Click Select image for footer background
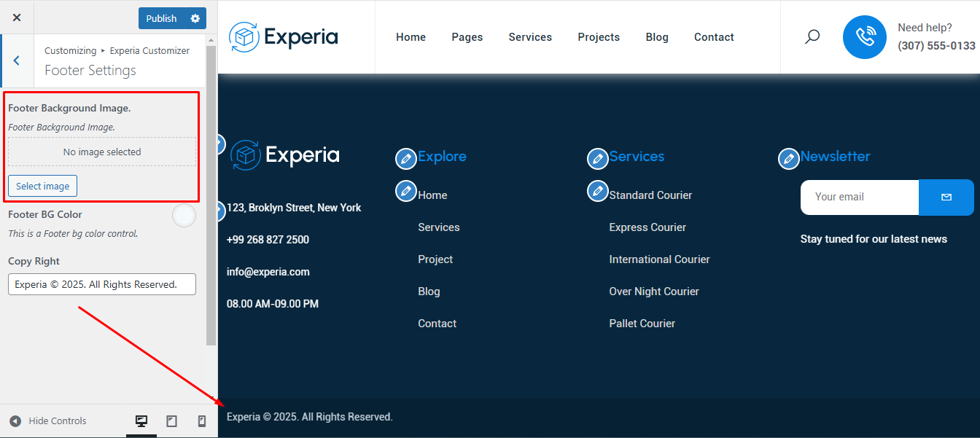The height and width of the screenshot is (438, 980). click(42, 186)
